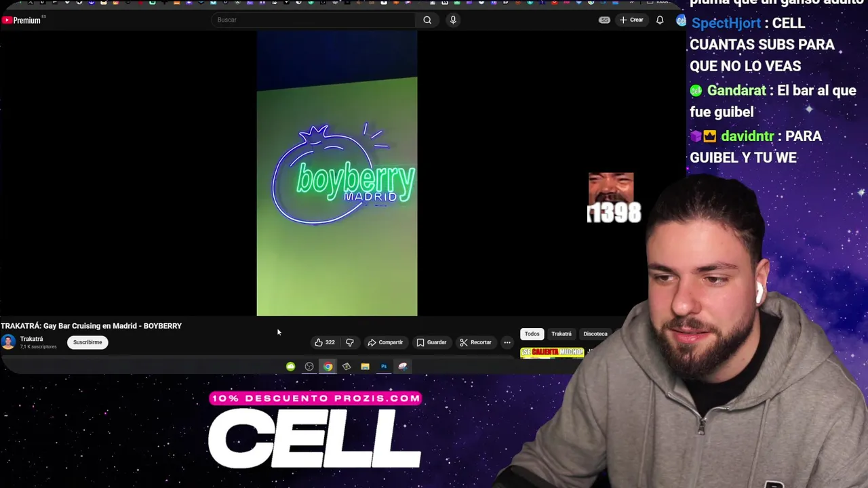Open the account avatar menu
Viewport: 868px width, 488px height.
click(681, 20)
